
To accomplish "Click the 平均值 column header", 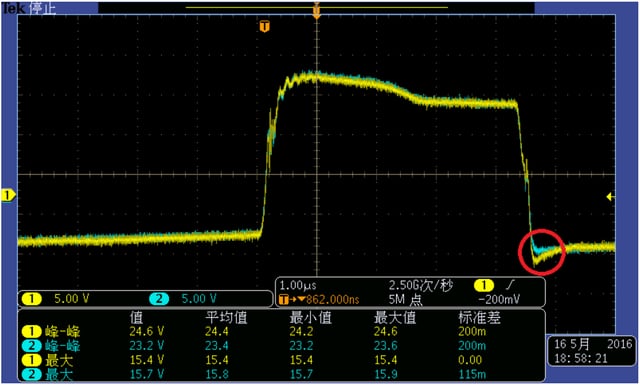I will (x=227, y=318).
